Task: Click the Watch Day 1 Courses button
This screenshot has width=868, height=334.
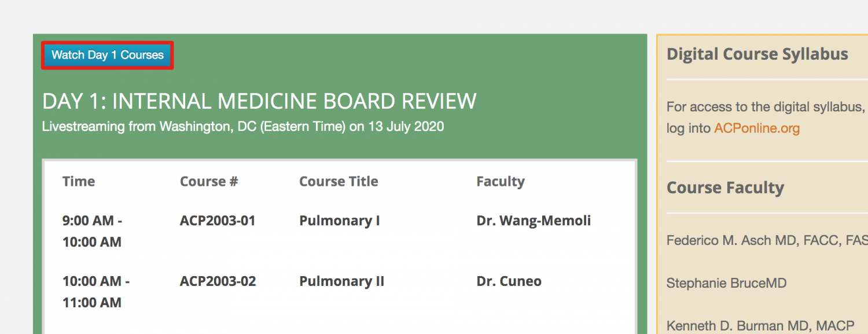Action: 108,55
